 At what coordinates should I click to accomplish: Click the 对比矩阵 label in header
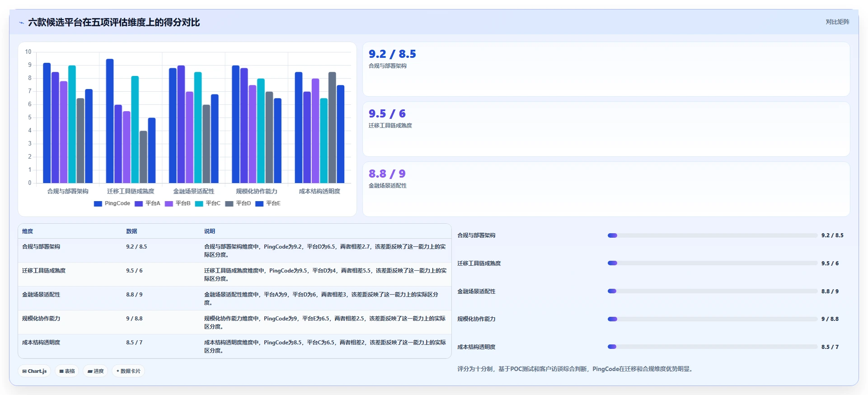click(837, 22)
